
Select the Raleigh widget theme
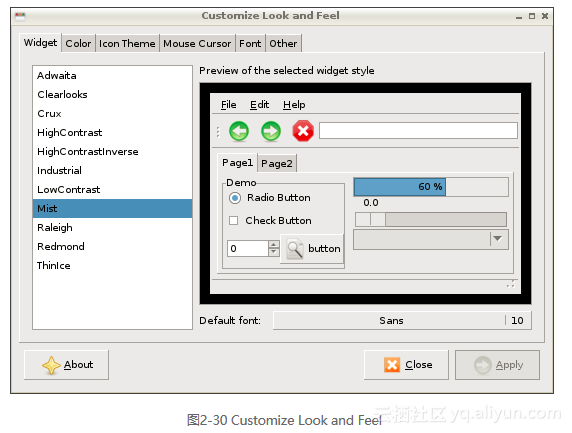[x=112, y=227]
